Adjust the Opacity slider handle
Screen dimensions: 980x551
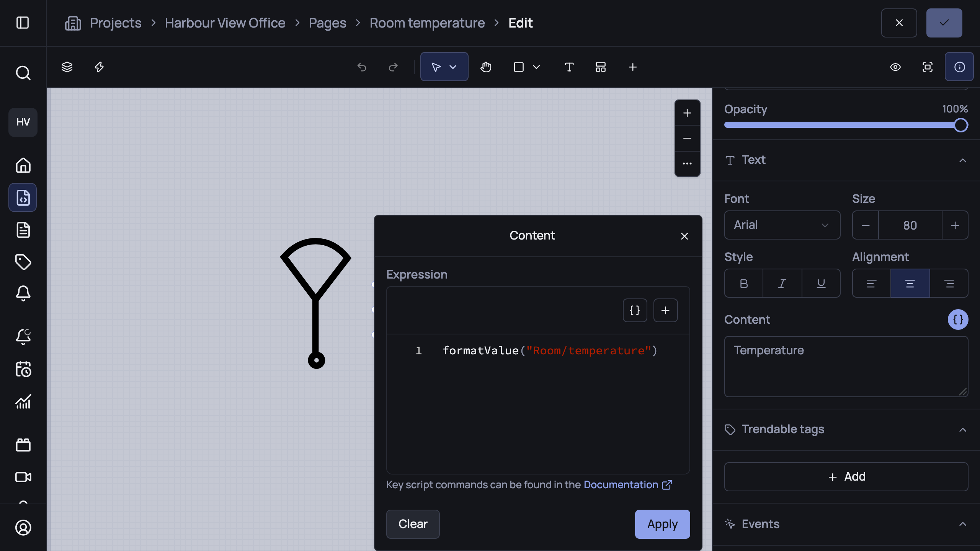pos(960,125)
